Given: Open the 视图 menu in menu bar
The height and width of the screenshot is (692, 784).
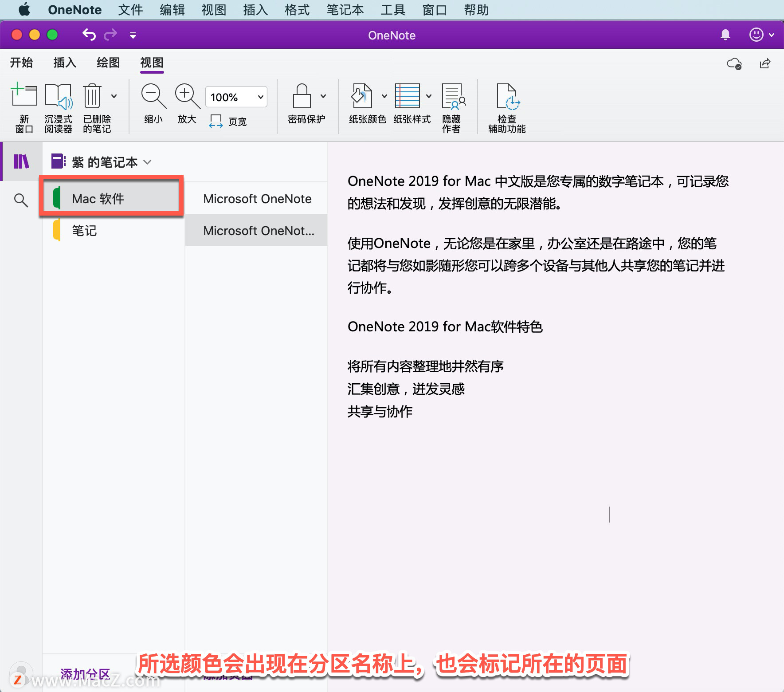Looking at the screenshot, I should (214, 10).
